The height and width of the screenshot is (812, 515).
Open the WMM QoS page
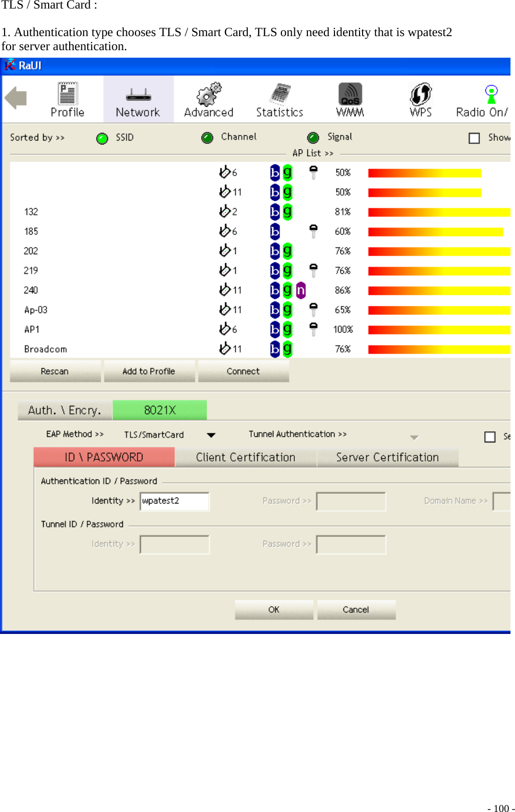coord(350,100)
